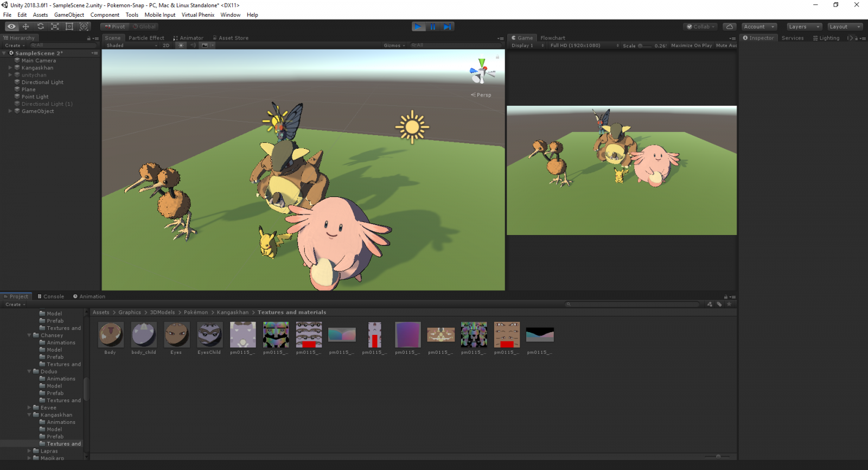868x470 pixels.
Task: Select the Rotate tool
Action: click(x=40, y=27)
